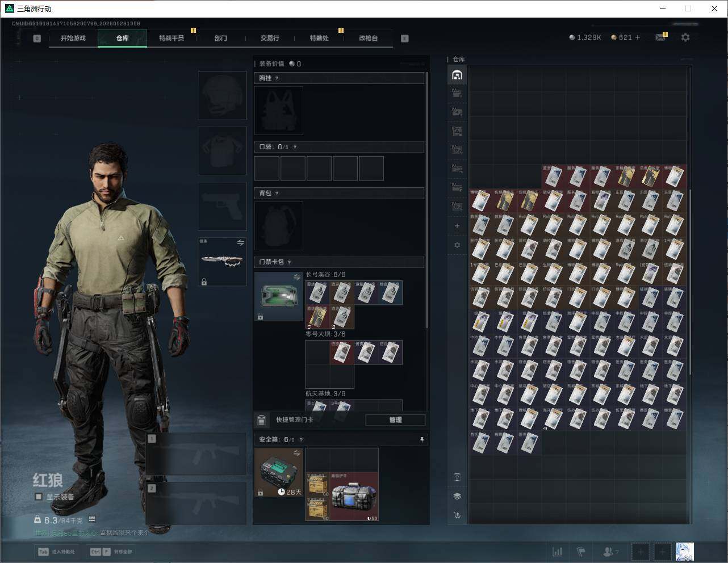
Task: Open the mail inbox envelope icon
Action: tap(660, 37)
